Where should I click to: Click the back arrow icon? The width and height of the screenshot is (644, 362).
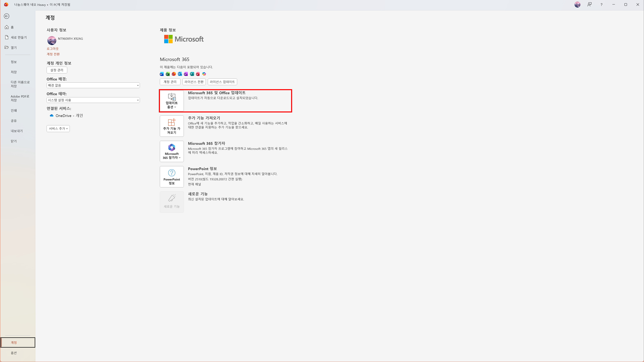pos(7,16)
